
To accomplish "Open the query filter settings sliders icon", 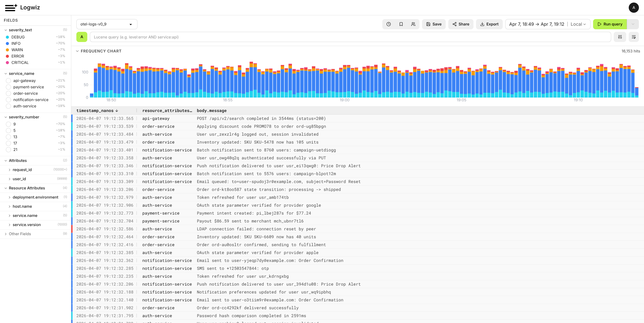I will (620, 37).
